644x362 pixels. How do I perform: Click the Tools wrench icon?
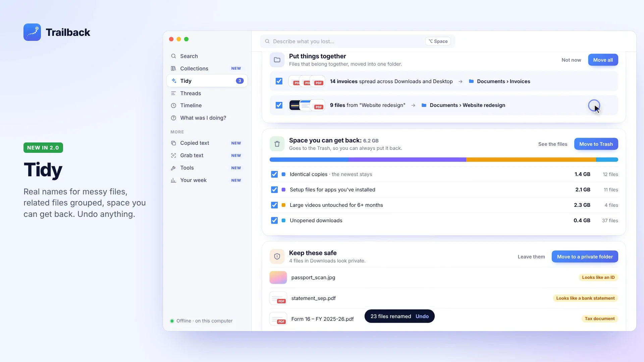pyautogui.click(x=173, y=168)
